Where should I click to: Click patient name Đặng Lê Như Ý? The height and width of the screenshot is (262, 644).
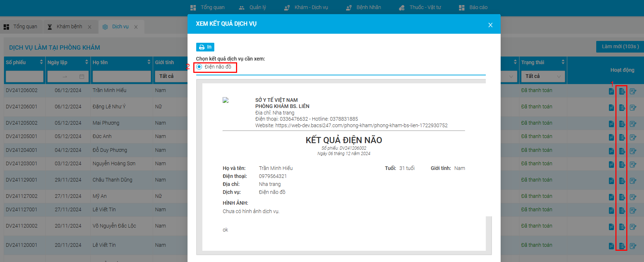[109, 107]
